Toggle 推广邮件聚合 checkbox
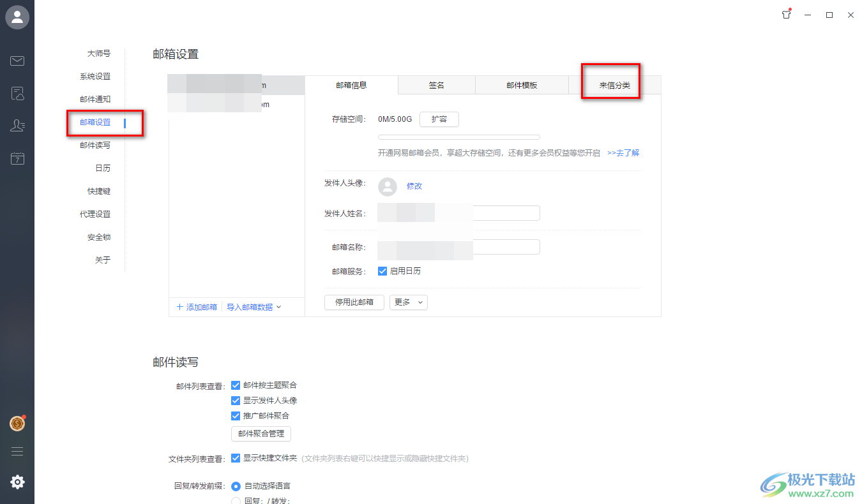The height and width of the screenshot is (504, 862). tap(236, 416)
